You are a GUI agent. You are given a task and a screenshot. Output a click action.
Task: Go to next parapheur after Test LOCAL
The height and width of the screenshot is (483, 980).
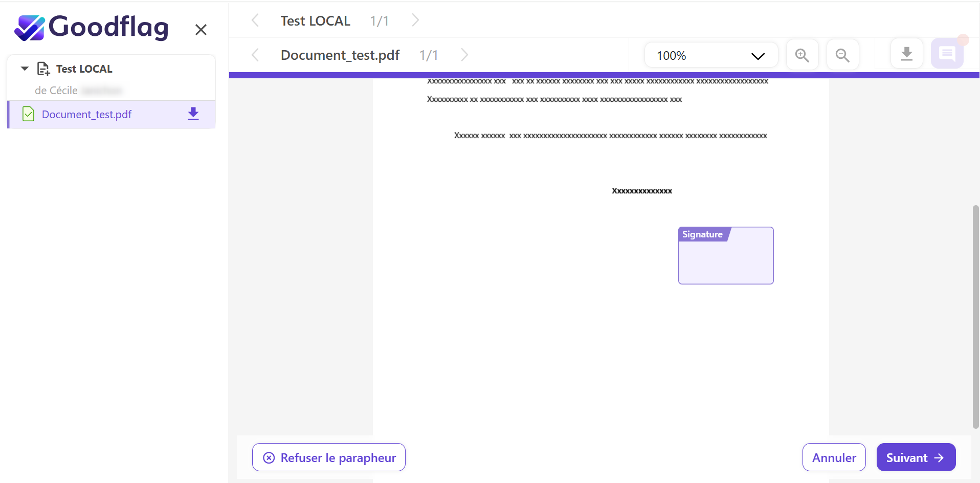click(415, 20)
